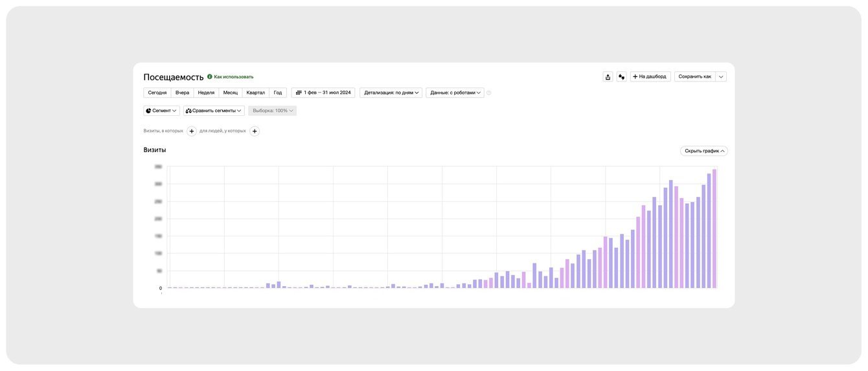Open date range 1 фев — 31 июл 2024
Screen dimensions: 868x371
pyautogui.click(x=323, y=93)
